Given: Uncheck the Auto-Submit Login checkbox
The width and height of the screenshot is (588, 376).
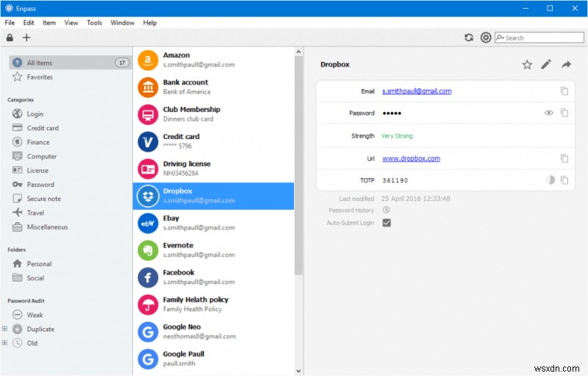Looking at the screenshot, I should coord(387,223).
